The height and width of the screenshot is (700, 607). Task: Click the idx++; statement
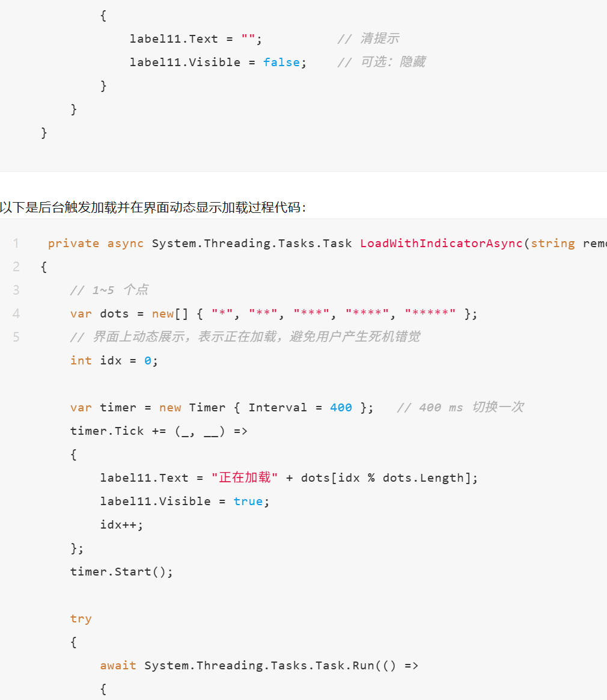pos(121,524)
